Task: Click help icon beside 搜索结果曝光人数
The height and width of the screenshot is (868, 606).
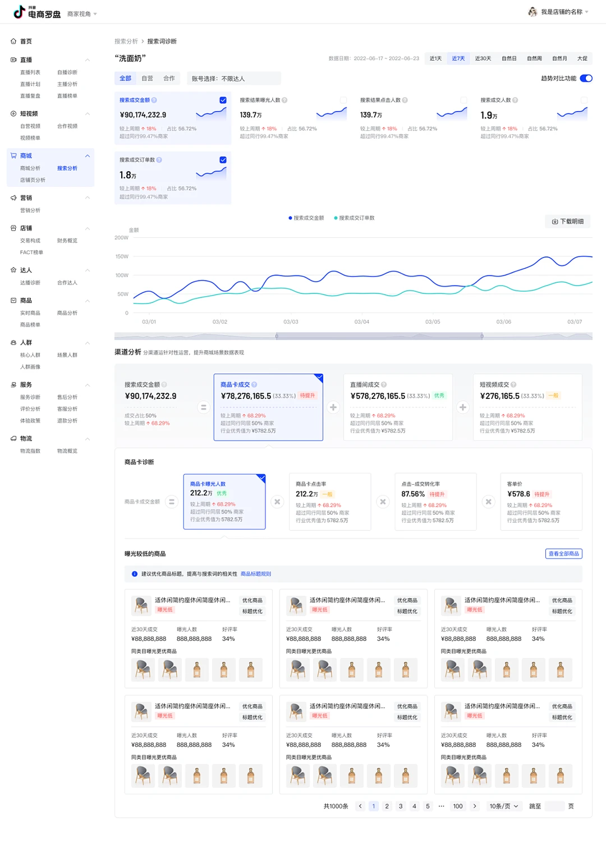Action: click(x=284, y=100)
